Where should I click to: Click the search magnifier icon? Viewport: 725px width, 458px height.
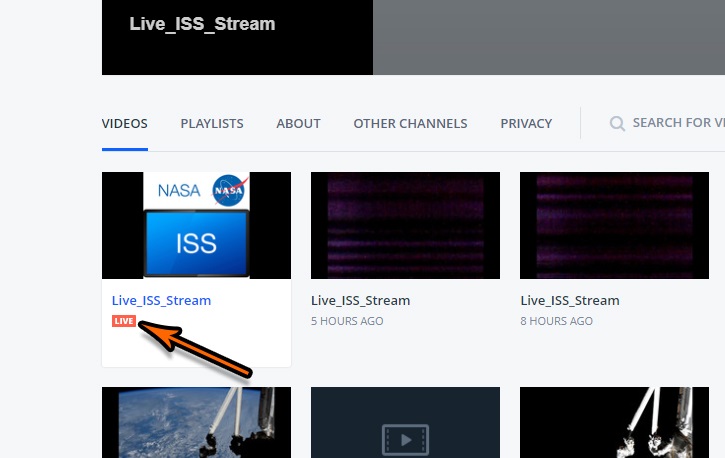point(617,124)
